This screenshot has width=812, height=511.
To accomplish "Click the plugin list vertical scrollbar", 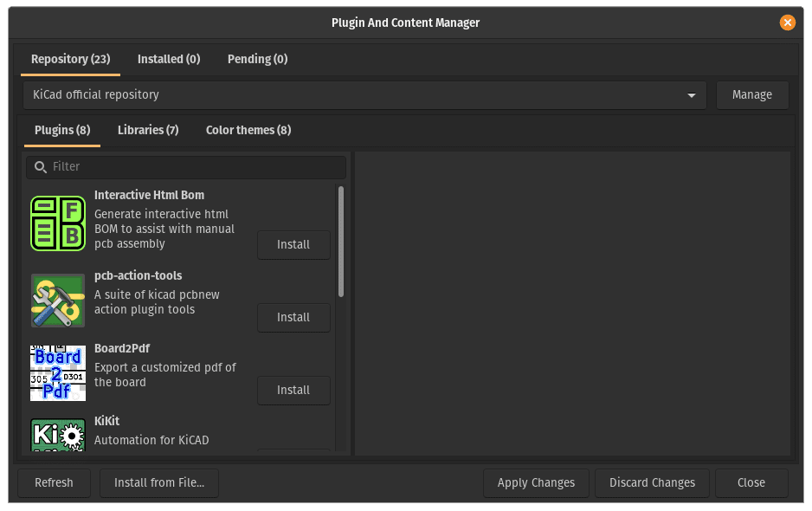I will 341,243.
